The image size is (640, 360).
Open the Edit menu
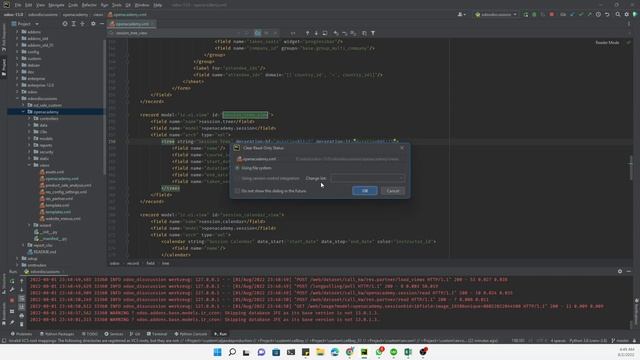pos(29,5)
